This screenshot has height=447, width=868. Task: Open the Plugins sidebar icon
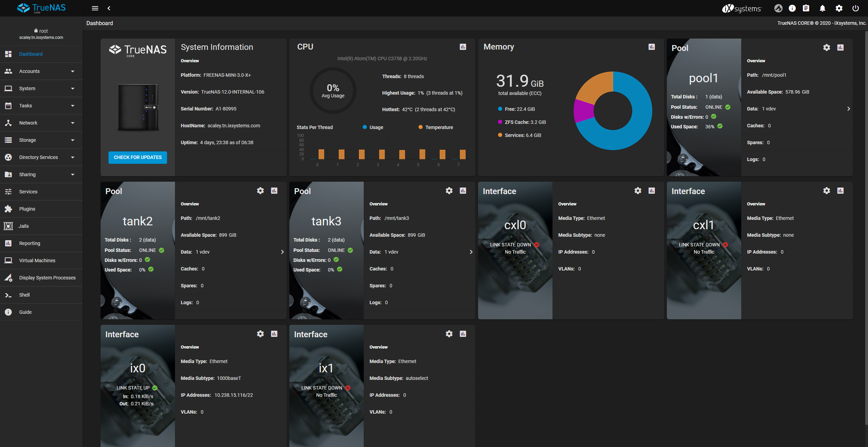click(x=8, y=208)
